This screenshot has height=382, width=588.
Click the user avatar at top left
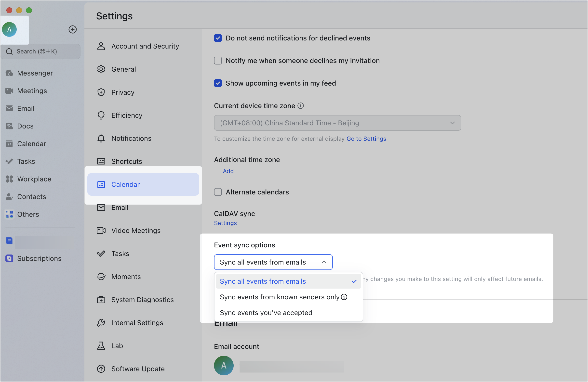(x=9, y=29)
